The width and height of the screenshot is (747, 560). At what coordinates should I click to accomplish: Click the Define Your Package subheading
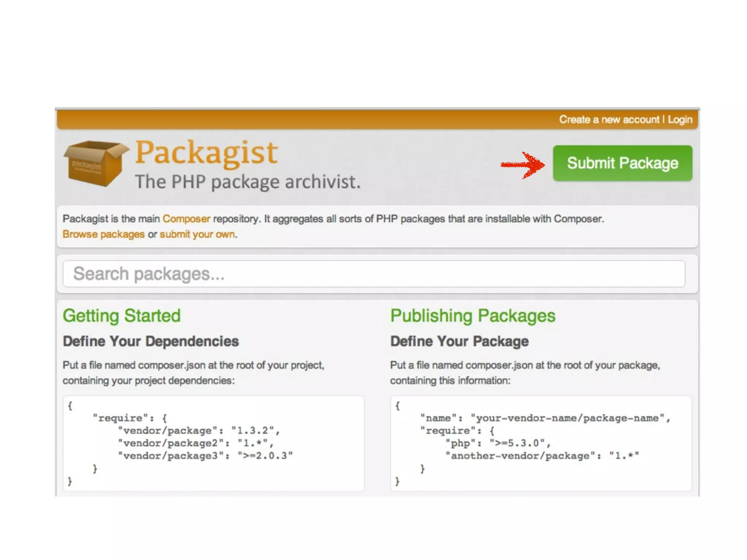coord(459,341)
